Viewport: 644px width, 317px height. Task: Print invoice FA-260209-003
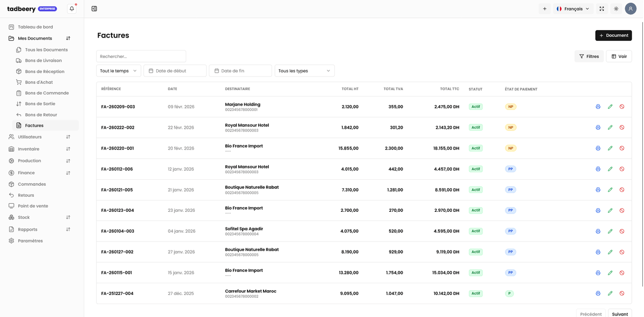[x=598, y=107]
